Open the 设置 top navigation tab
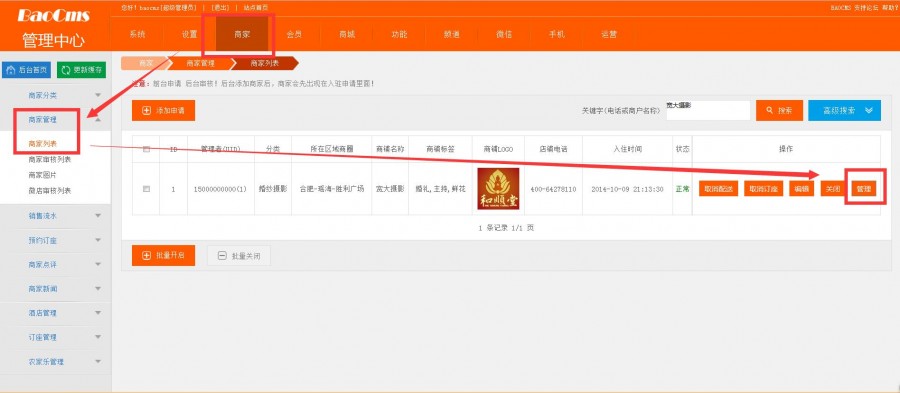Screen dimensions: 900x393 [x=189, y=34]
